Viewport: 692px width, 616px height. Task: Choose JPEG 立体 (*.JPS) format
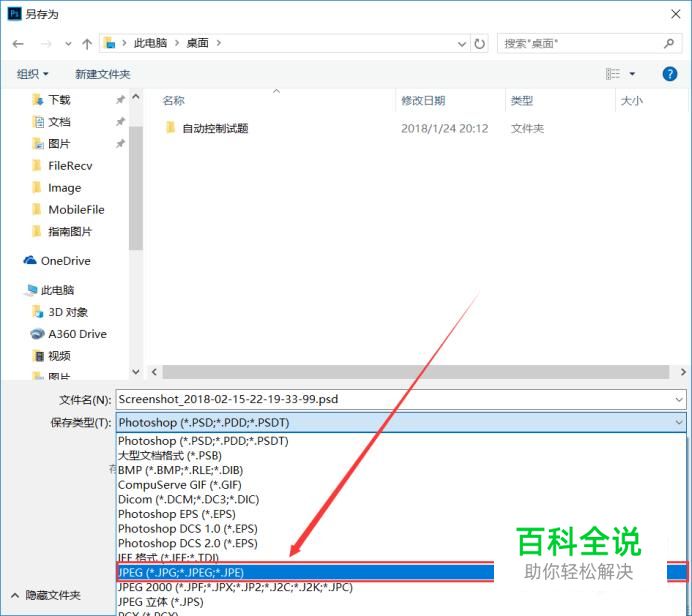pyautogui.click(x=161, y=602)
